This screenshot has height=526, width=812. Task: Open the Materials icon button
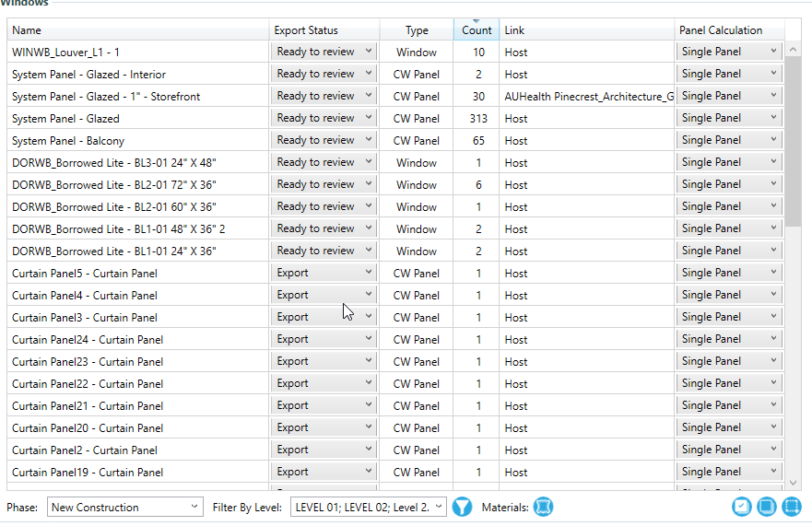[x=544, y=507]
